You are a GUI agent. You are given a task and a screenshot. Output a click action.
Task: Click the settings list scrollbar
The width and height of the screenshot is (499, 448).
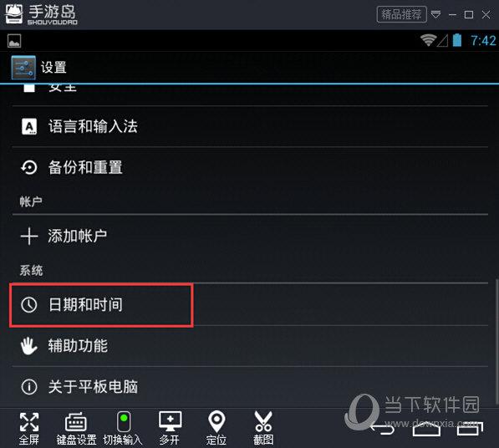click(x=496, y=342)
